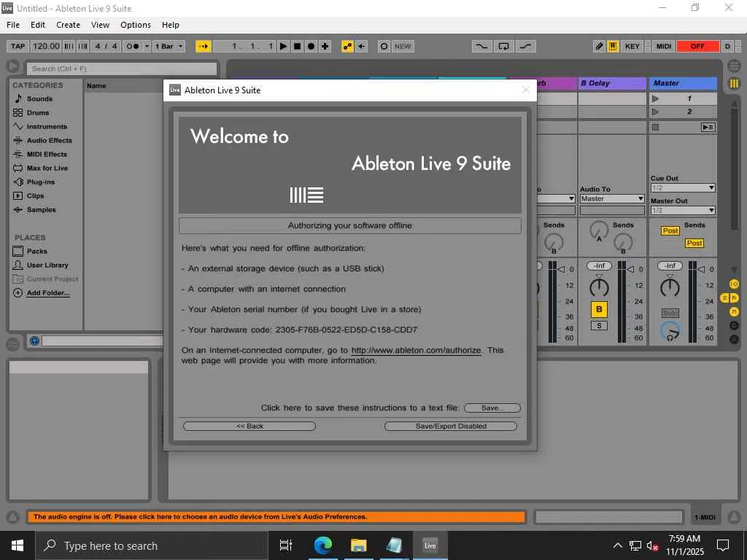Click Add Folder... in Places
The width and height of the screenshot is (747, 560).
click(48, 293)
